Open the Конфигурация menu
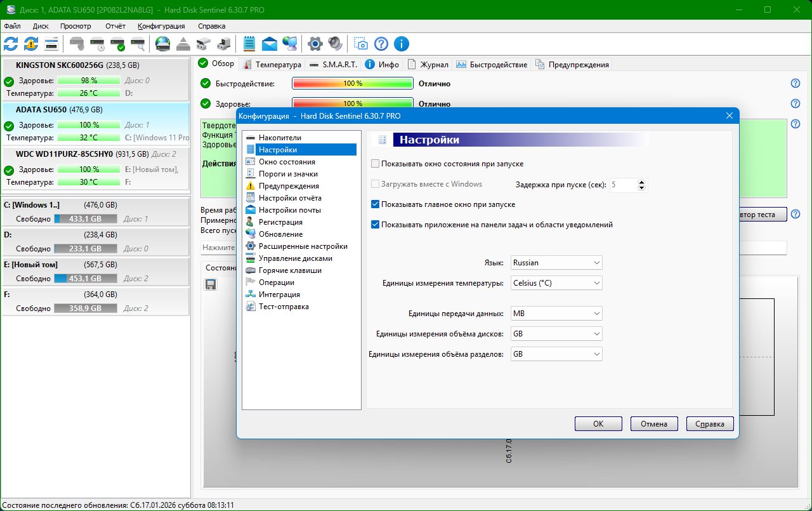Image resolution: width=812 pixels, height=511 pixels. point(161,26)
